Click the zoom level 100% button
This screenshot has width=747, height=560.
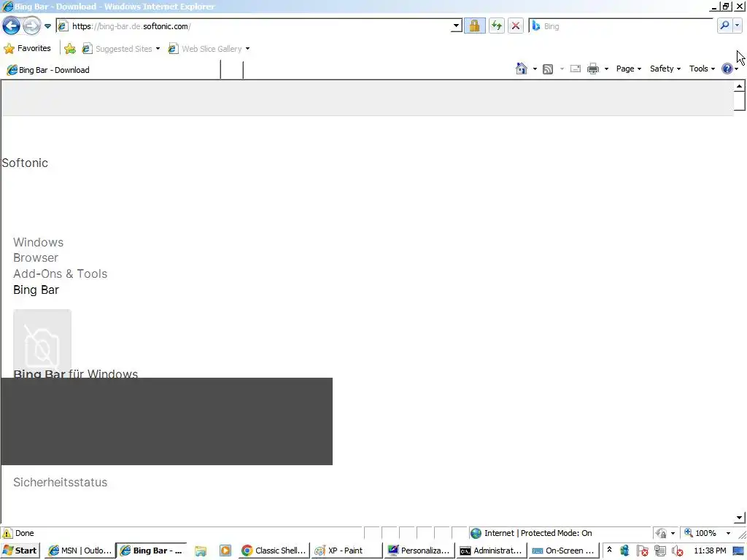click(701, 533)
